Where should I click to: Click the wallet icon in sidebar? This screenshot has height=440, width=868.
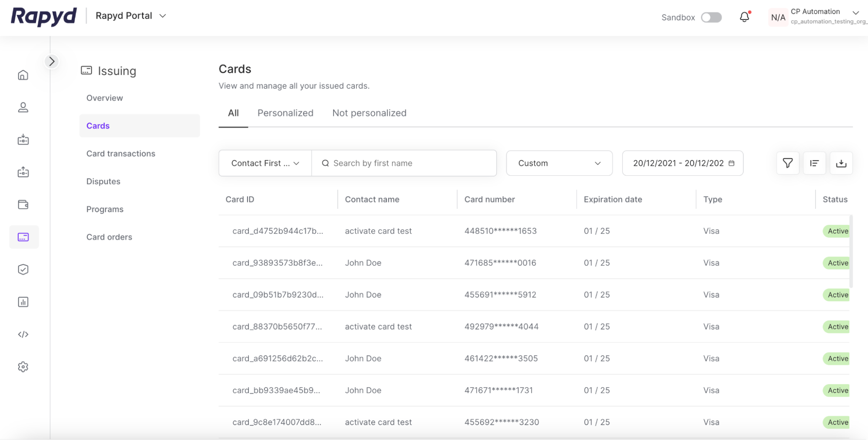pos(23,204)
